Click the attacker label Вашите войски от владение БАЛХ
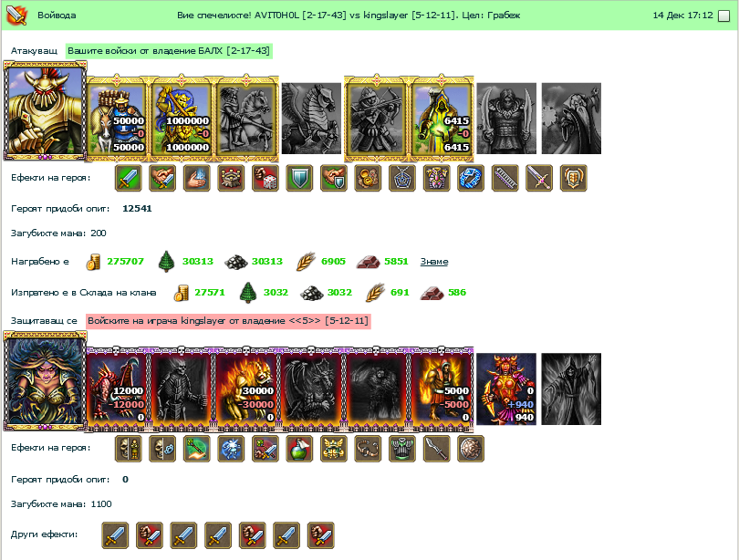Screen dimensions: 739x560 [169, 51]
